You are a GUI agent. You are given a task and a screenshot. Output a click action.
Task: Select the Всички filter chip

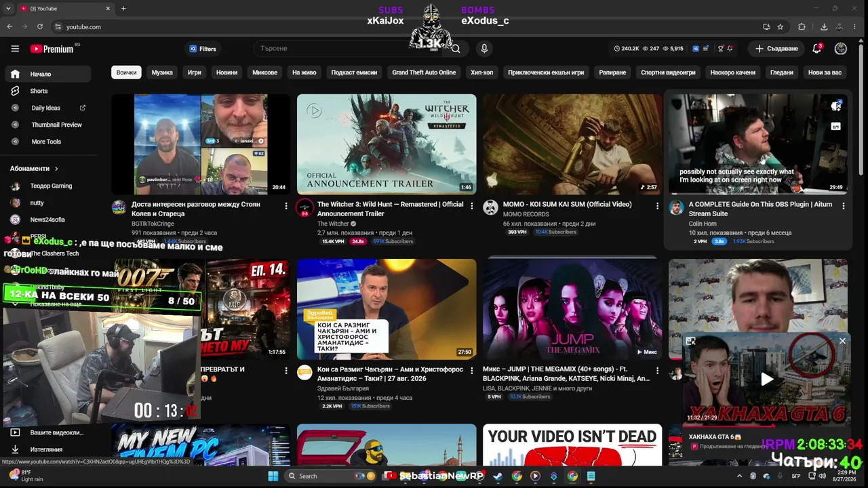(x=126, y=73)
